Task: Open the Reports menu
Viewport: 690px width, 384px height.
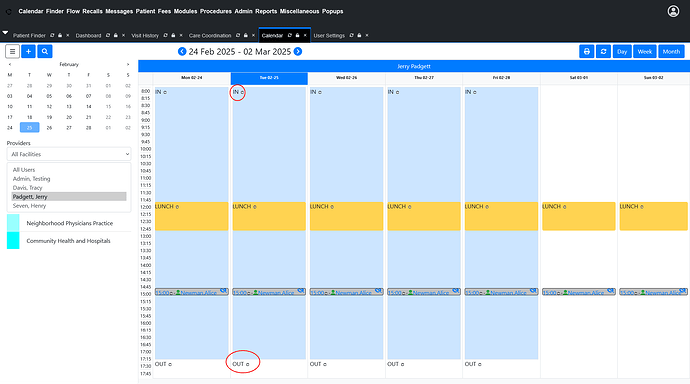Action: (x=266, y=11)
